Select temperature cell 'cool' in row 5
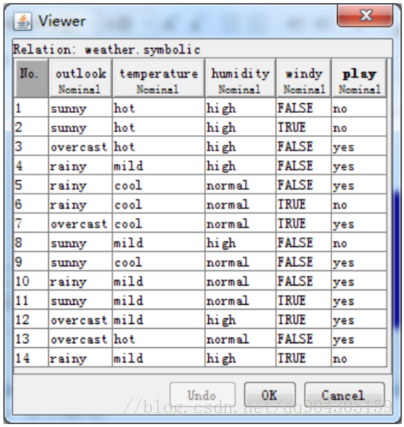 tap(159, 185)
